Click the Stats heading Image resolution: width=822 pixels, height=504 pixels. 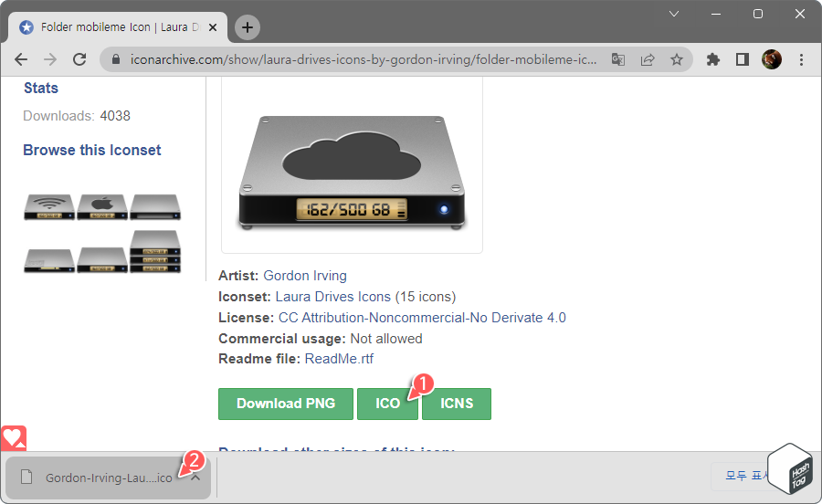coord(41,88)
